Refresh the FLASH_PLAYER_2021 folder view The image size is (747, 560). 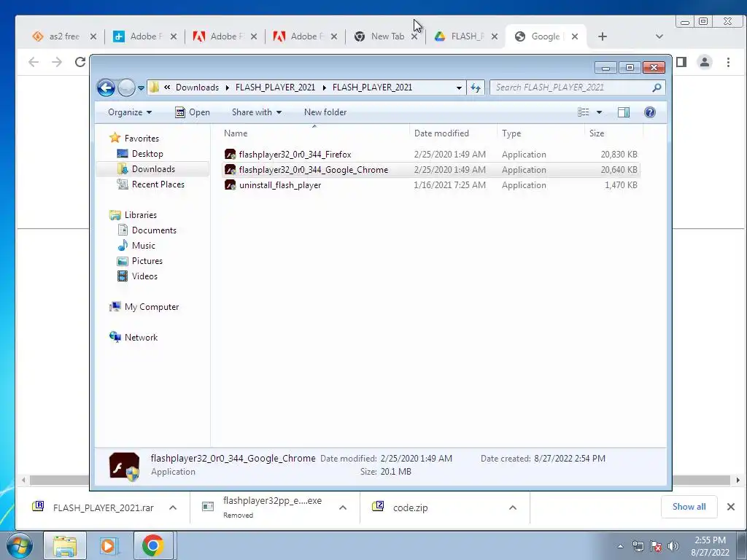[x=476, y=87]
